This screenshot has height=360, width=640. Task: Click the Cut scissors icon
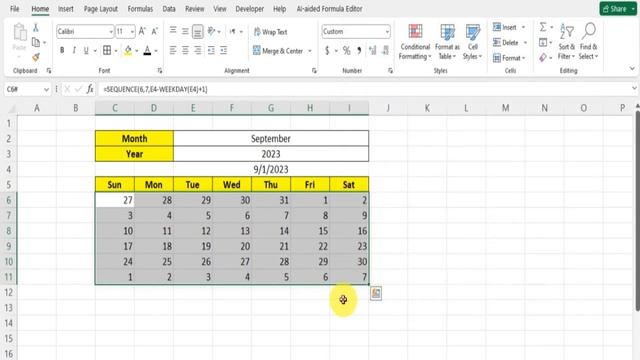click(36, 27)
